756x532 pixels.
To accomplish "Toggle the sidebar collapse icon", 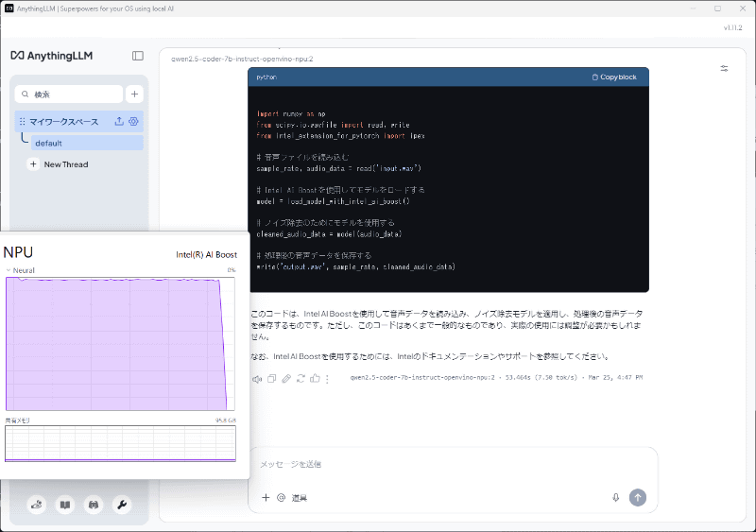I will click(x=138, y=56).
